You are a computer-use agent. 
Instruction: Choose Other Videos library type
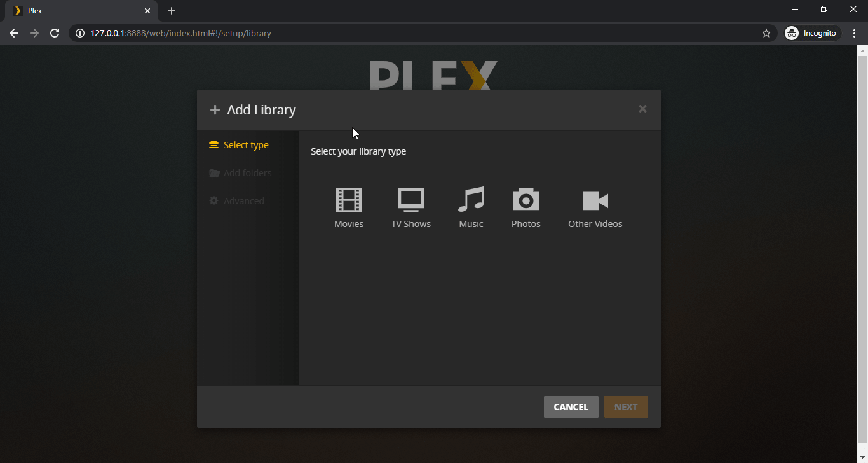595,201
